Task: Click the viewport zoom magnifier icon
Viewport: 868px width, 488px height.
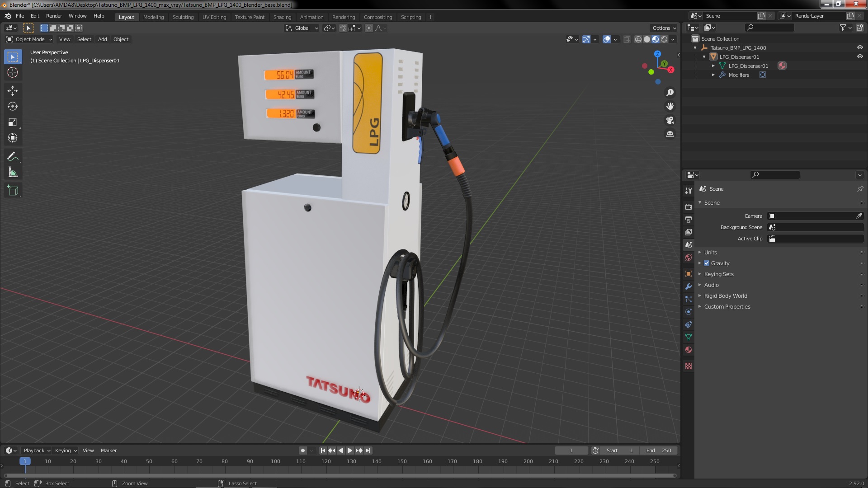Action: tap(670, 92)
